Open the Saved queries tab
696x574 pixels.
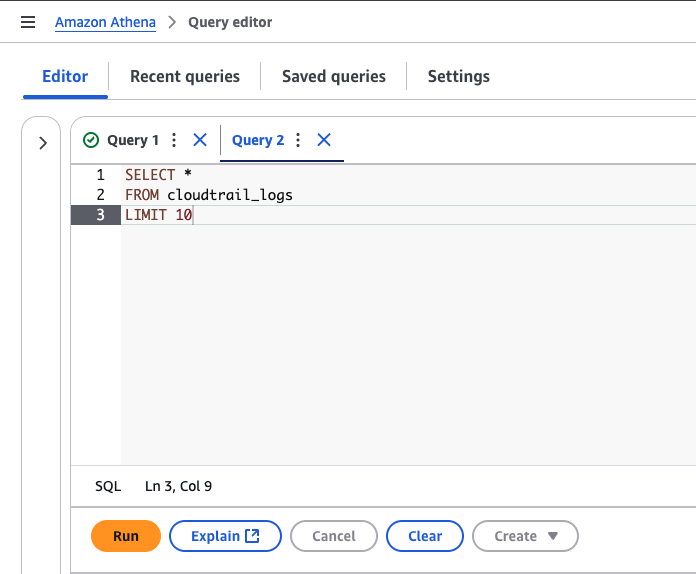pos(334,76)
